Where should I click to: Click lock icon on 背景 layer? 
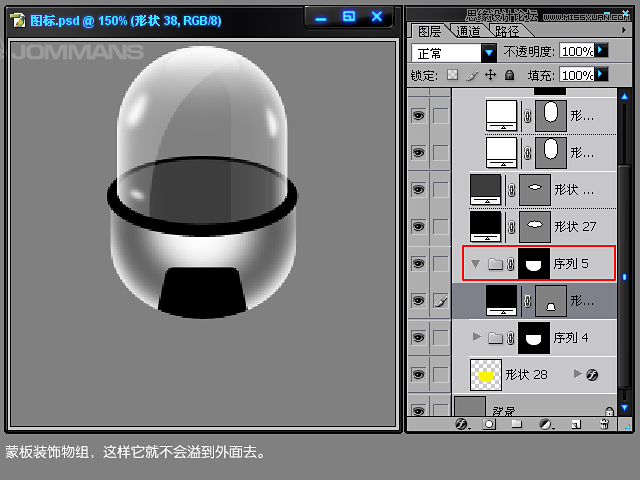pyautogui.click(x=609, y=411)
